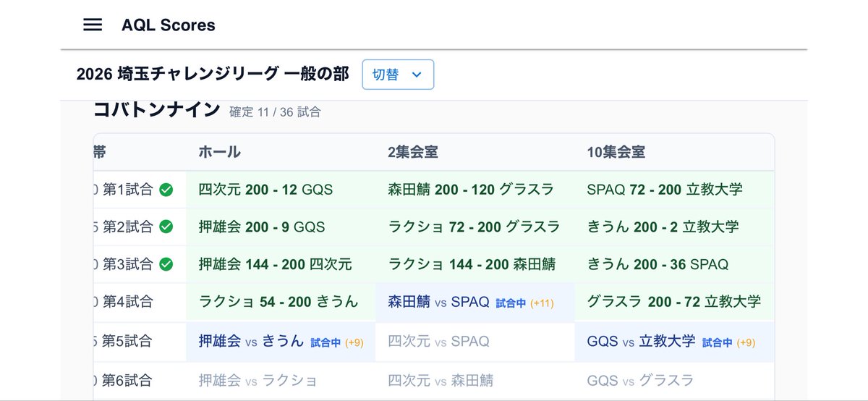This screenshot has height=401, width=868.
Task: Open live match 押雄会 vs きうん
Action: [281, 341]
